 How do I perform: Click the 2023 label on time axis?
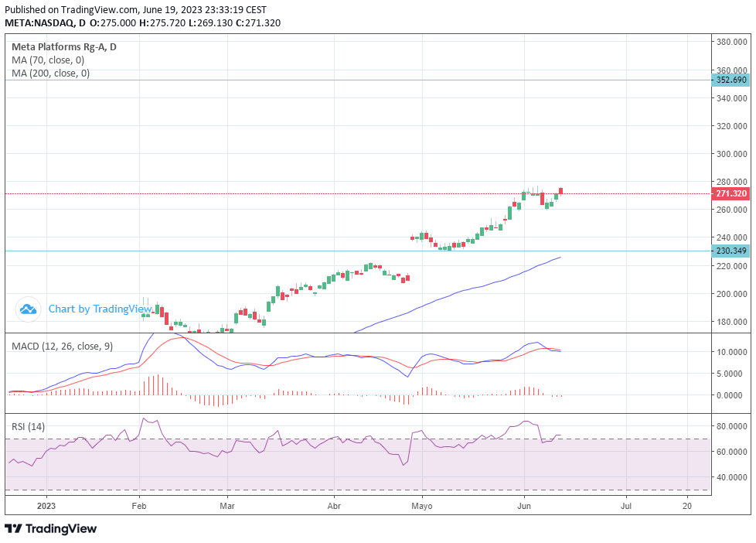(x=46, y=506)
